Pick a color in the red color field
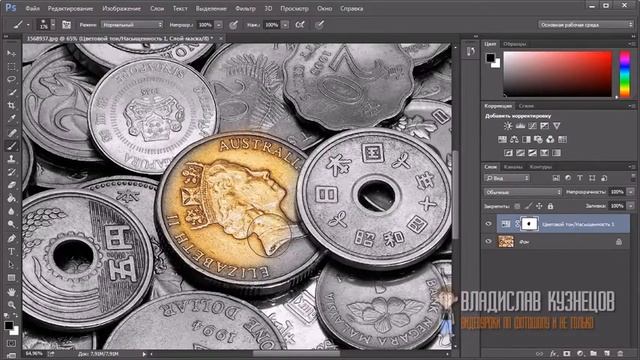The image size is (640, 360). (x=558, y=74)
